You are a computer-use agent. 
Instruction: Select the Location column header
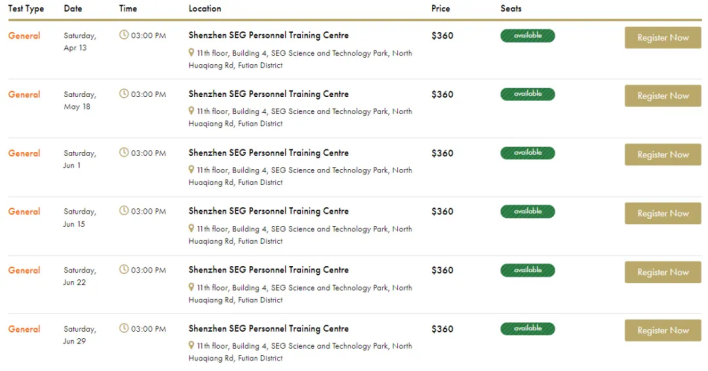[x=205, y=9]
